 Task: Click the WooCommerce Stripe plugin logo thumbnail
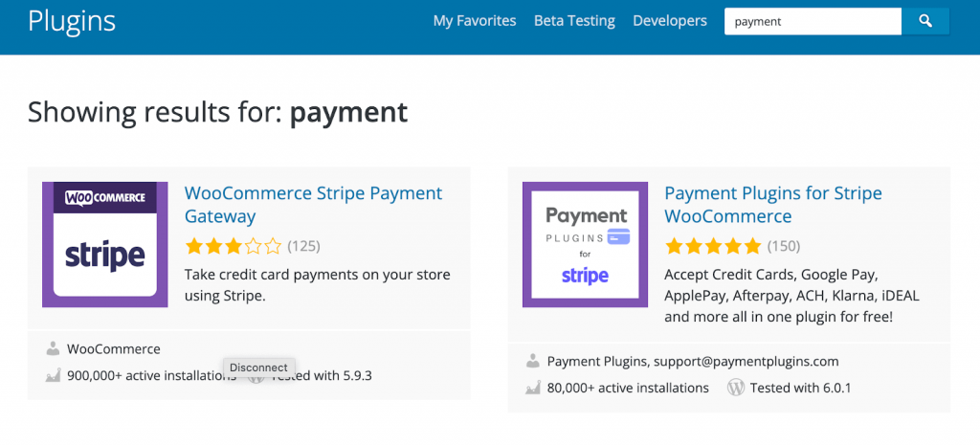pos(105,245)
